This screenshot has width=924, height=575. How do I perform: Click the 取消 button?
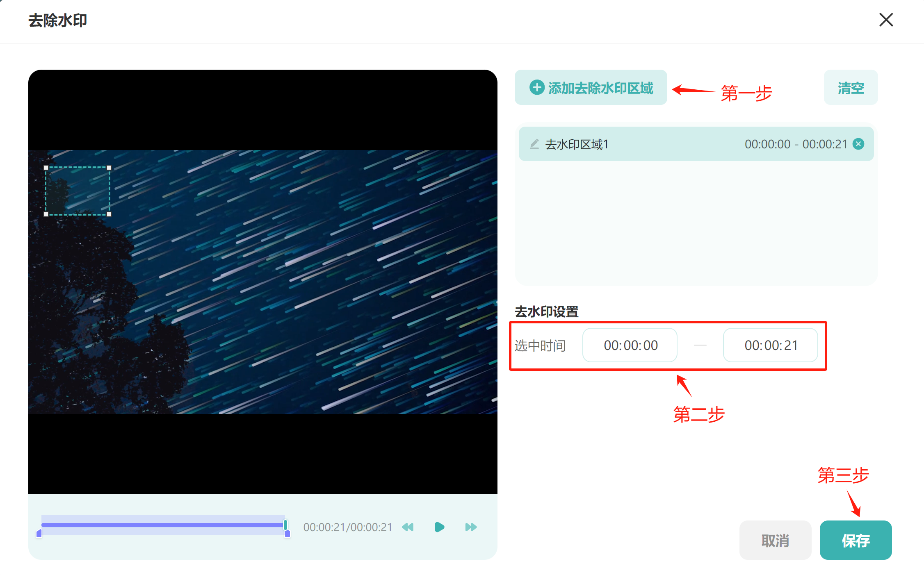coord(775,540)
